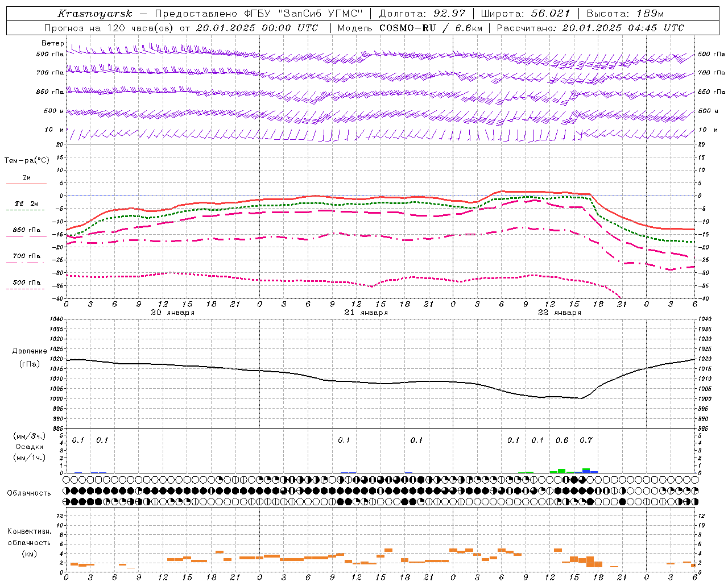Click the 'Конвективн.' convective cloud label
The height and width of the screenshot is (582, 728).
point(29,531)
